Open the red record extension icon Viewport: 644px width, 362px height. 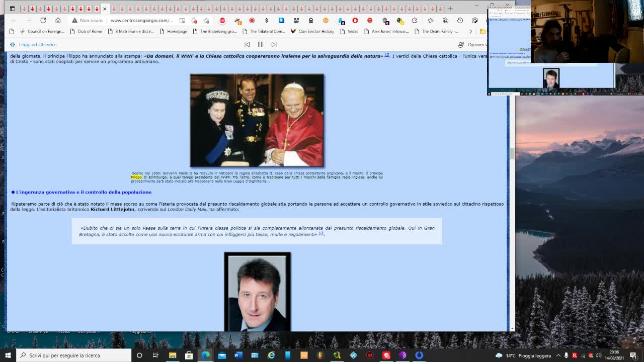point(252,20)
